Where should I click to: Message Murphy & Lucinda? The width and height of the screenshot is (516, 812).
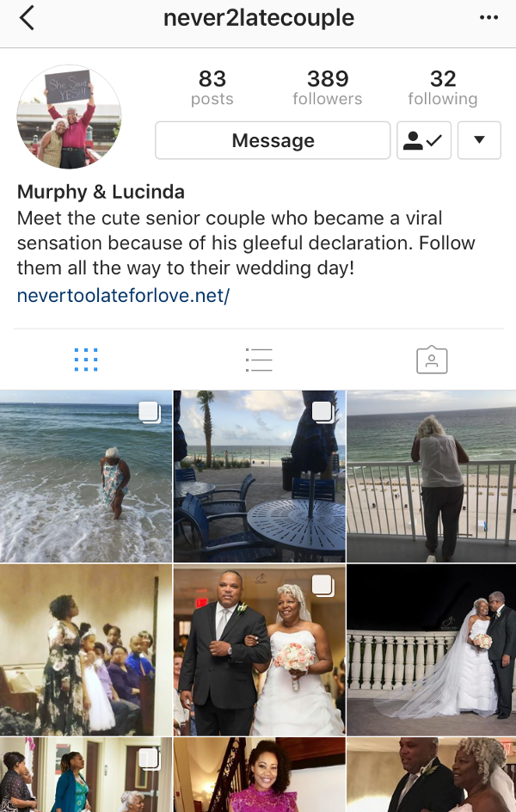tap(273, 140)
